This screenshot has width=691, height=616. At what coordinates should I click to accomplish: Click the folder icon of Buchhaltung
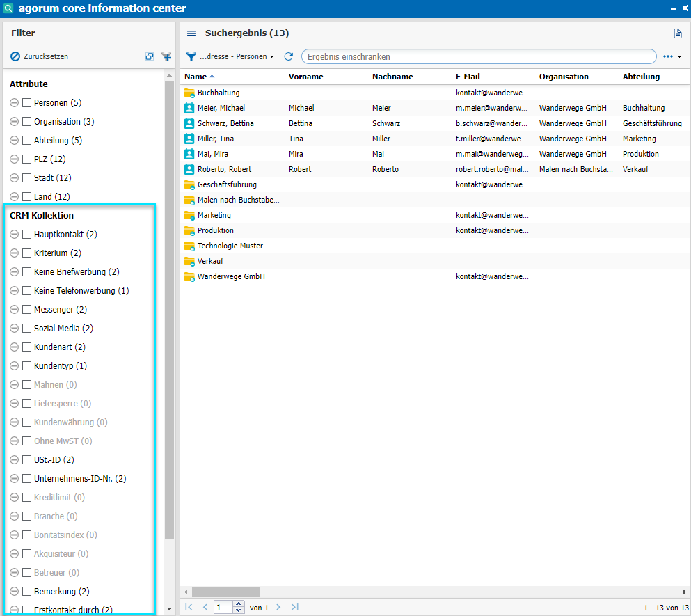[x=189, y=93]
